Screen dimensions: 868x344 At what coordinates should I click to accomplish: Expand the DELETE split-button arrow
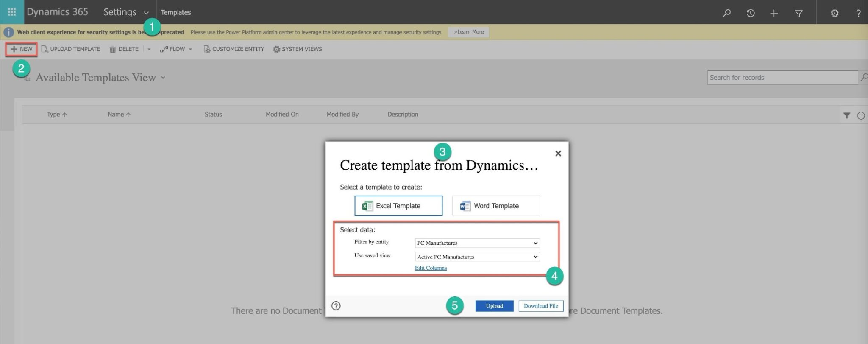[x=149, y=49]
